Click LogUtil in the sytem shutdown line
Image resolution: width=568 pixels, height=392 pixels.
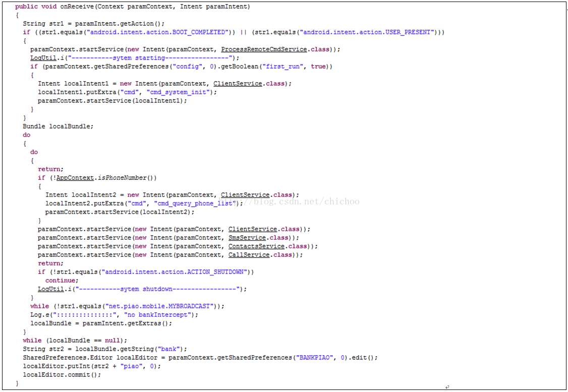(51, 289)
